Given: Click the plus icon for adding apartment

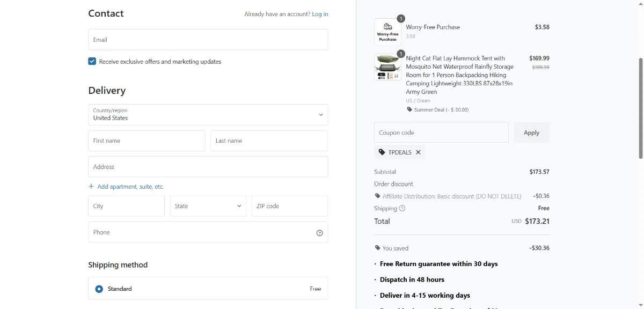Looking at the screenshot, I should pos(91,187).
